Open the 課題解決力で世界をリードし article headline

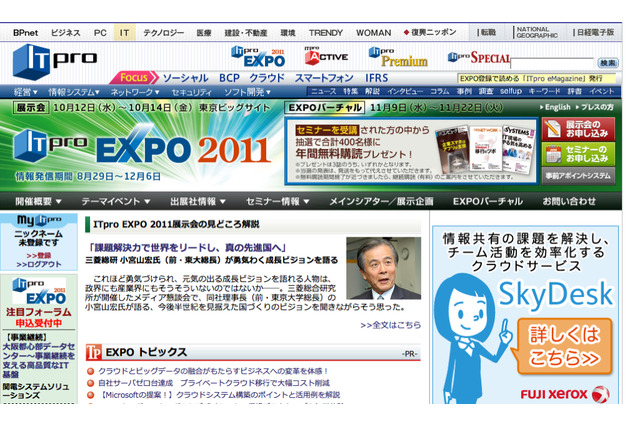click(x=188, y=247)
